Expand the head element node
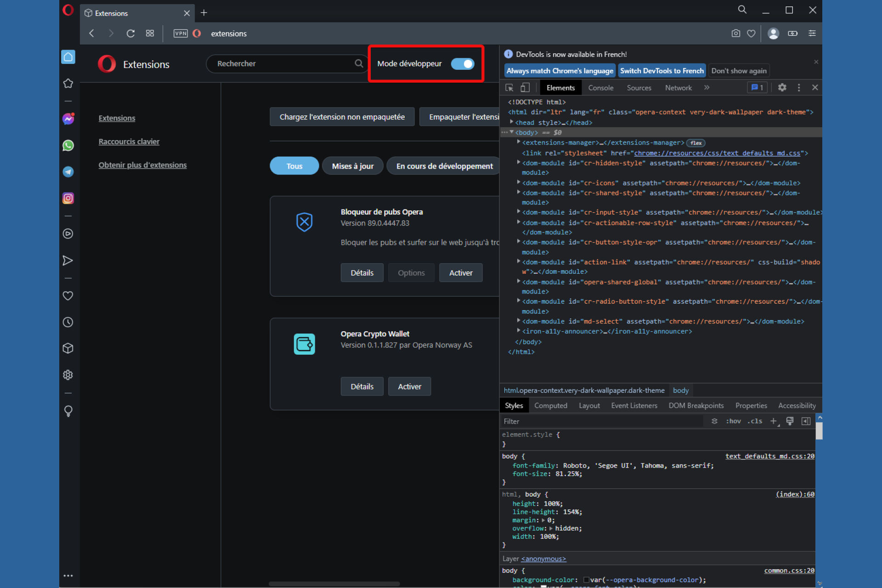This screenshot has height=588, width=882. click(x=511, y=122)
